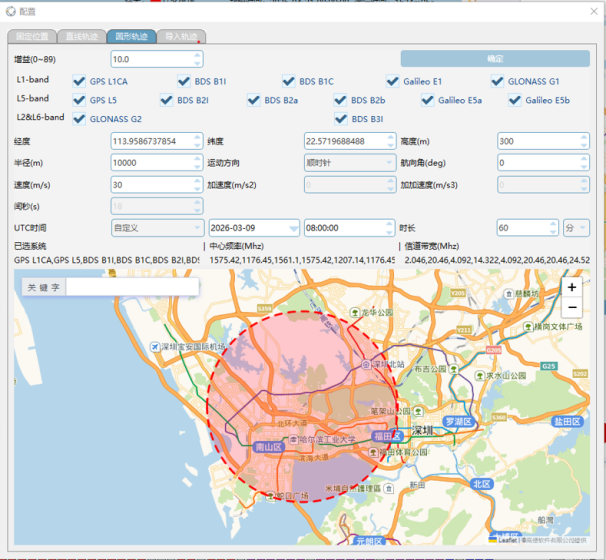Image resolution: width=606 pixels, height=560 pixels.
Task: Open the 导入轨迹 tab
Action: (181, 36)
